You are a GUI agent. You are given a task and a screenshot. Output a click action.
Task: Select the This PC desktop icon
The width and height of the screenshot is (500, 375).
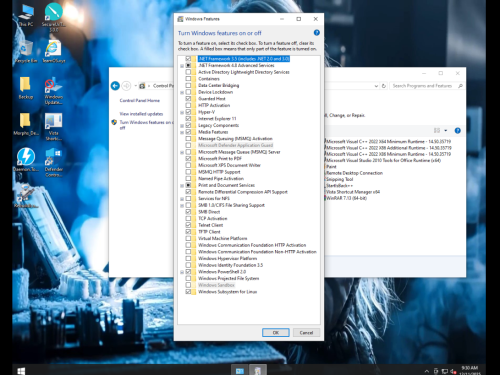[26, 16]
